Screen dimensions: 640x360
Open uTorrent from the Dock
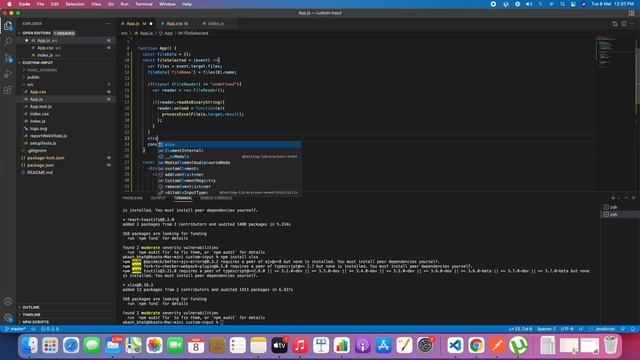tap(518, 345)
